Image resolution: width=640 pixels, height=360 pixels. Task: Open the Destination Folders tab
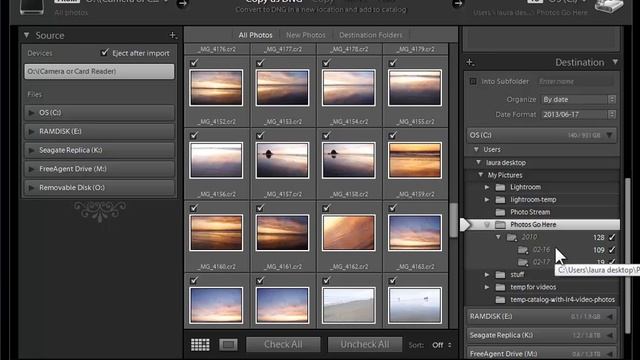(x=371, y=35)
